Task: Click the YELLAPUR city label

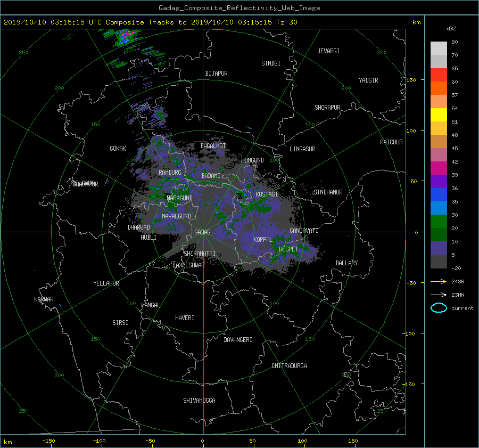Action: click(106, 283)
